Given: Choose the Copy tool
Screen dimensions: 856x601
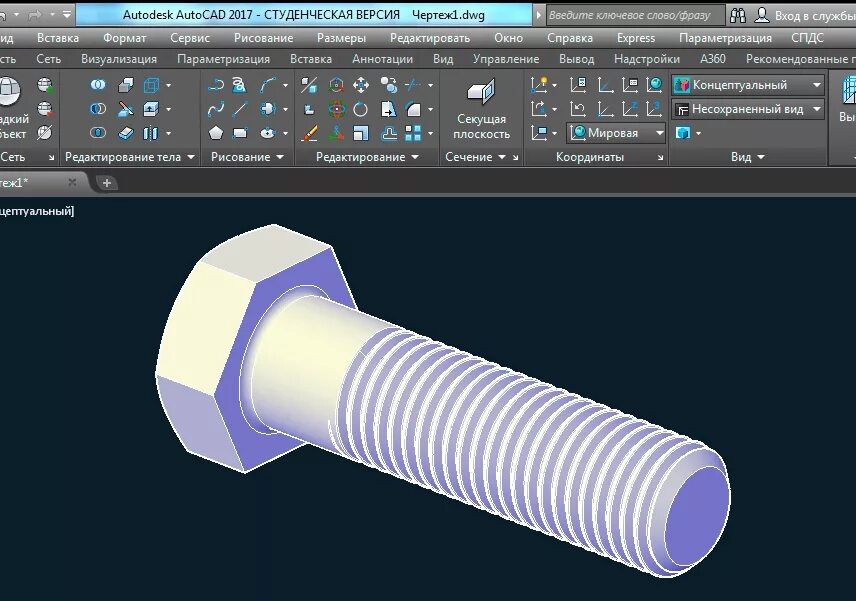Looking at the screenshot, I should click(x=389, y=85).
